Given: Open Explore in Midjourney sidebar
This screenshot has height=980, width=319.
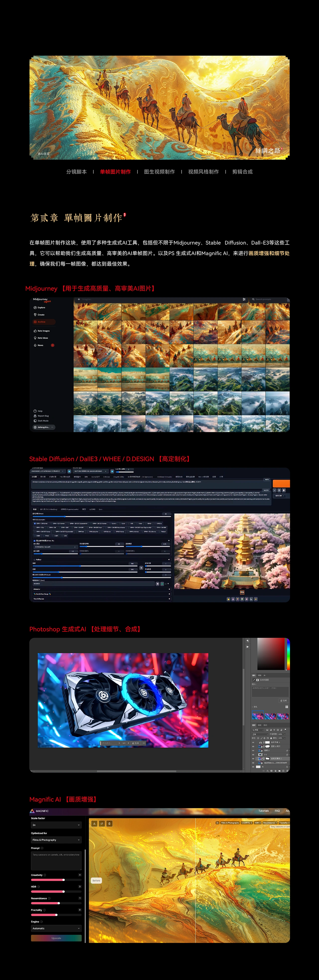Looking at the screenshot, I should point(39,307).
